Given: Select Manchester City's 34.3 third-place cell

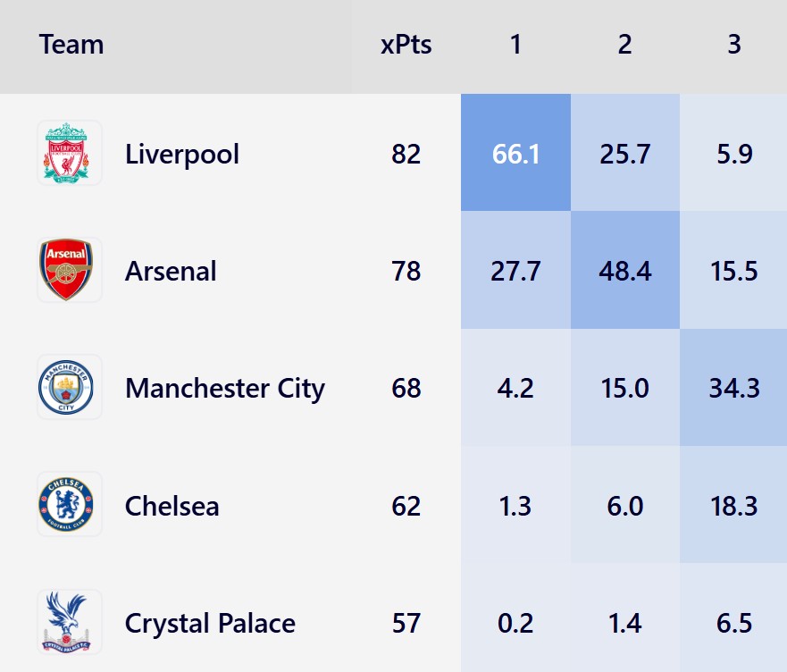Looking at the screenshot, I should coord(733,388).
